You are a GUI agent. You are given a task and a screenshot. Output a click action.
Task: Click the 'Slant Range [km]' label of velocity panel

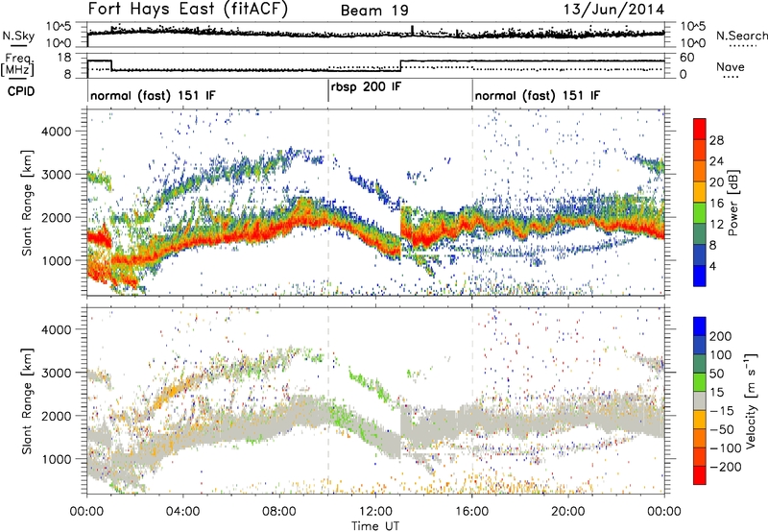(27, 401)
